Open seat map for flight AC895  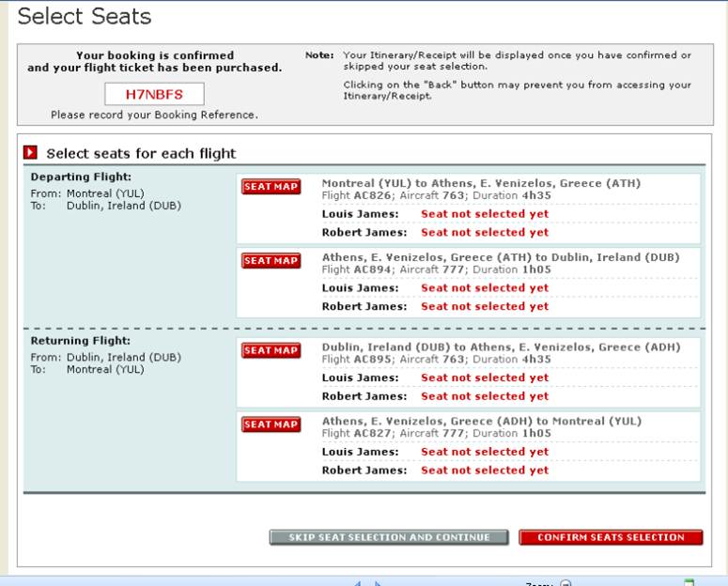(271, 351)
